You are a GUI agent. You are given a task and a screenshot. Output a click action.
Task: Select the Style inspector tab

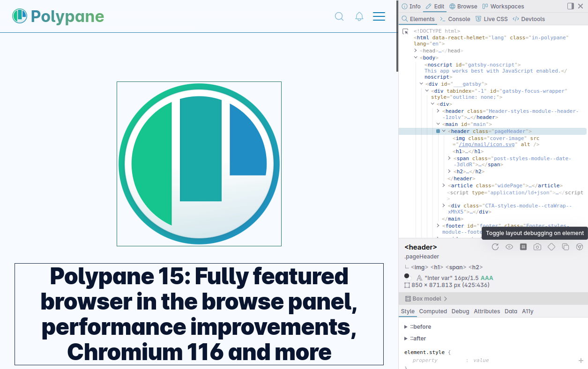click(408, 311)
